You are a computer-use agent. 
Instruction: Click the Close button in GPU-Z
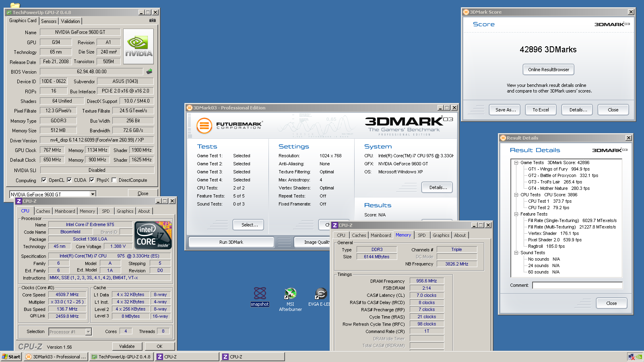[143, 193]
